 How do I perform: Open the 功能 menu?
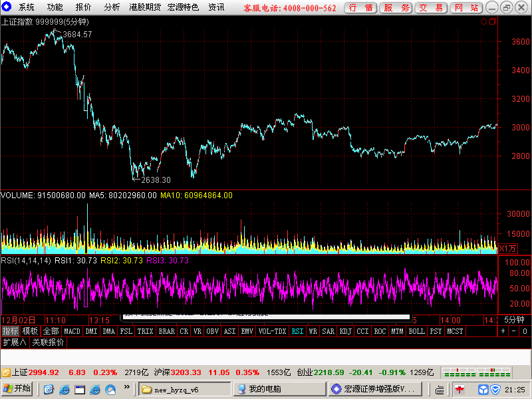[x=55, y=7]
